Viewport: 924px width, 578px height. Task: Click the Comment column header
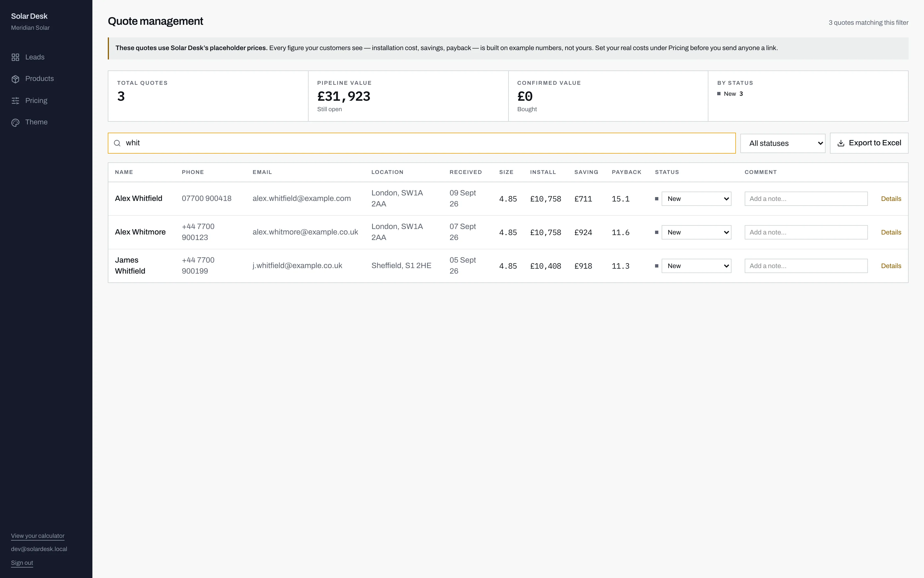pos(761,172)
